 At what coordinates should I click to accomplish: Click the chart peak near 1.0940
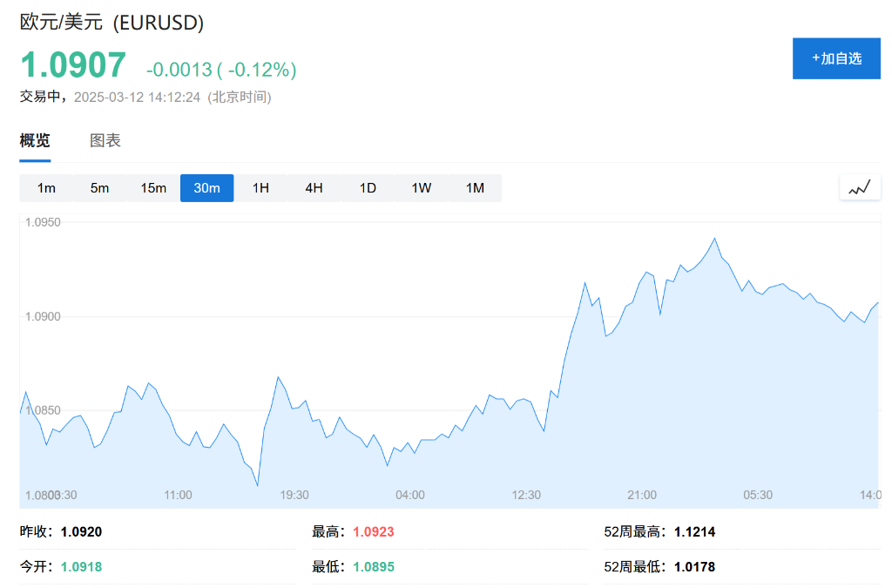[x=714, y=238]
